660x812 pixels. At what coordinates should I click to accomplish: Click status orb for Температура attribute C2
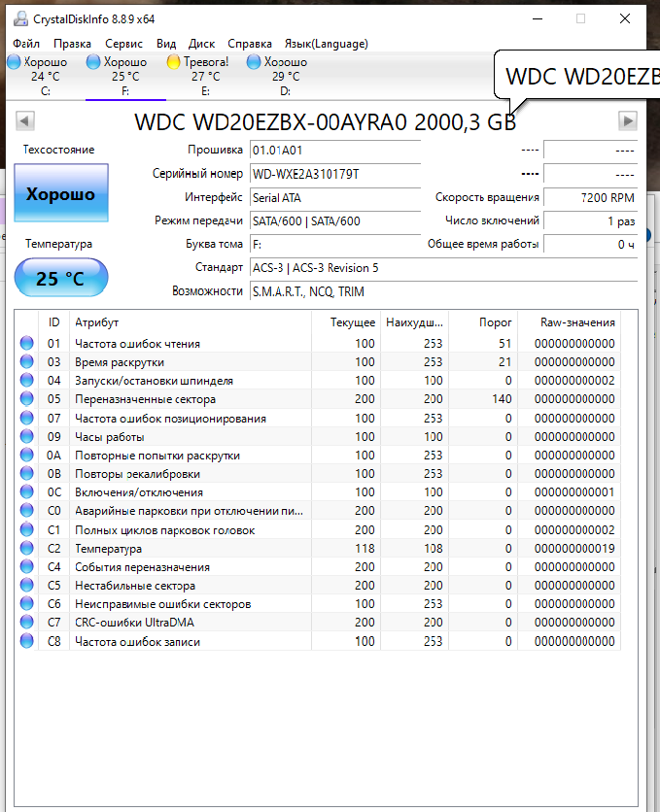[x=27, y=548]
